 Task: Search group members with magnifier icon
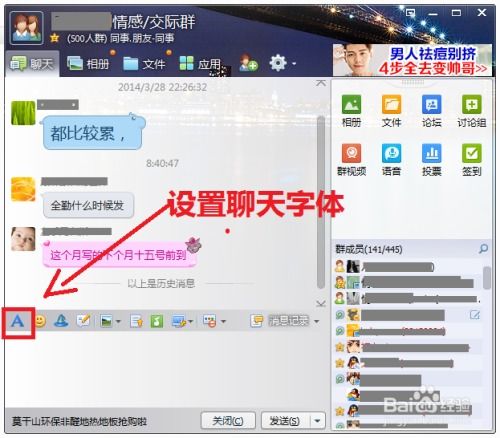(483, 249)
